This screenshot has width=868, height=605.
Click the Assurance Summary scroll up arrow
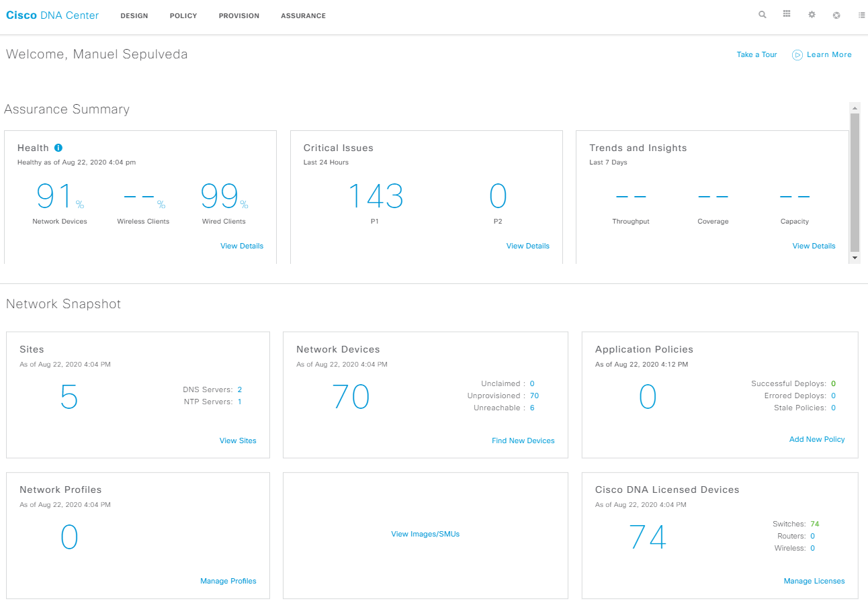click(x=855, y=108)
